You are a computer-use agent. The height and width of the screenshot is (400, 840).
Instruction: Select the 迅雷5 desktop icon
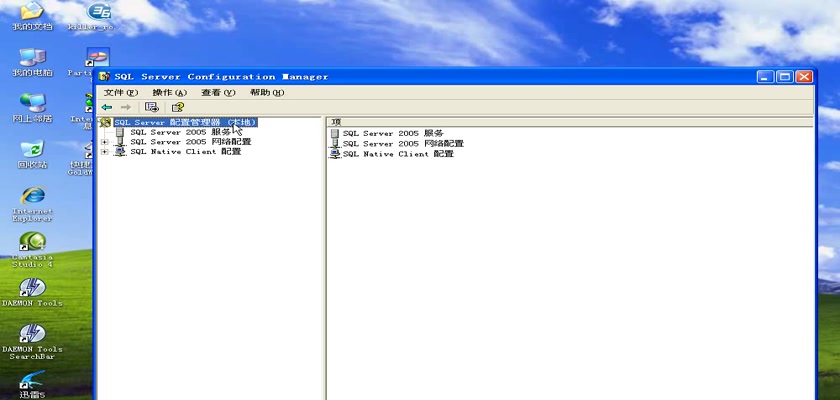pyautogui.click(x=33, y=384)
